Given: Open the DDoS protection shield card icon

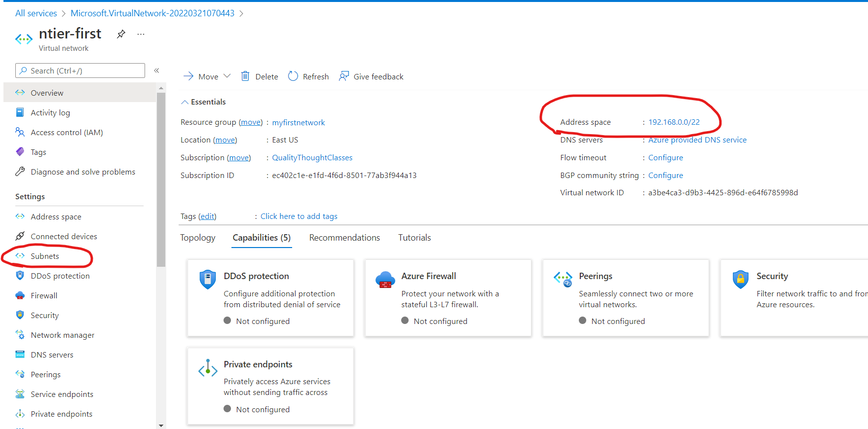Looking at the screenshot, I should point(208,279).
